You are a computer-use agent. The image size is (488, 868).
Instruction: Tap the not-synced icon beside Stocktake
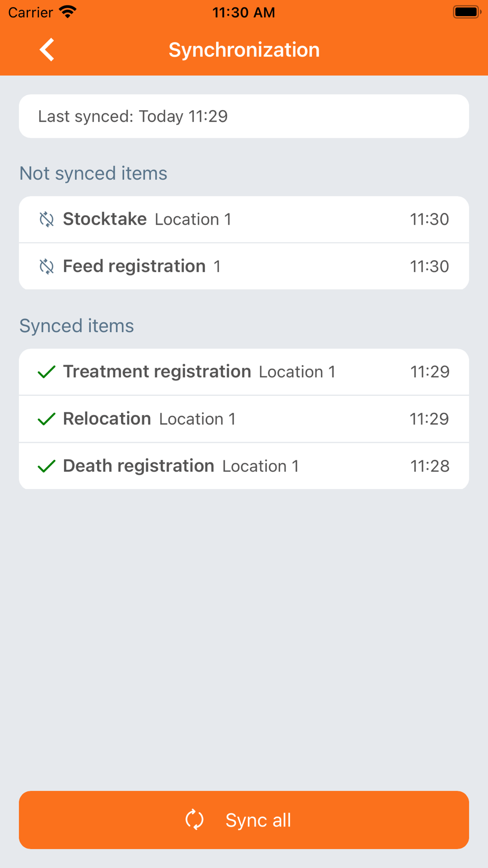pyautogui.click(x=46, y=220)
